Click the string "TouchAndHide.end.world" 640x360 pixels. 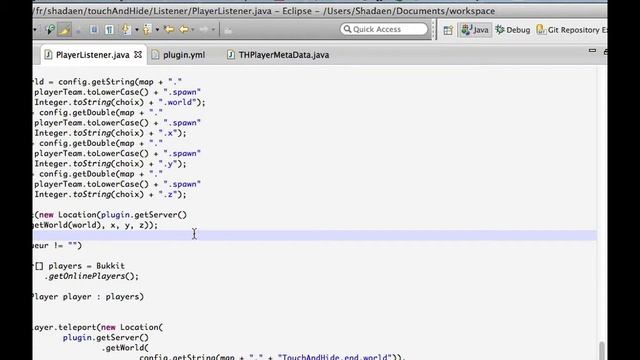pyautogui.click(x=334, y=357)
